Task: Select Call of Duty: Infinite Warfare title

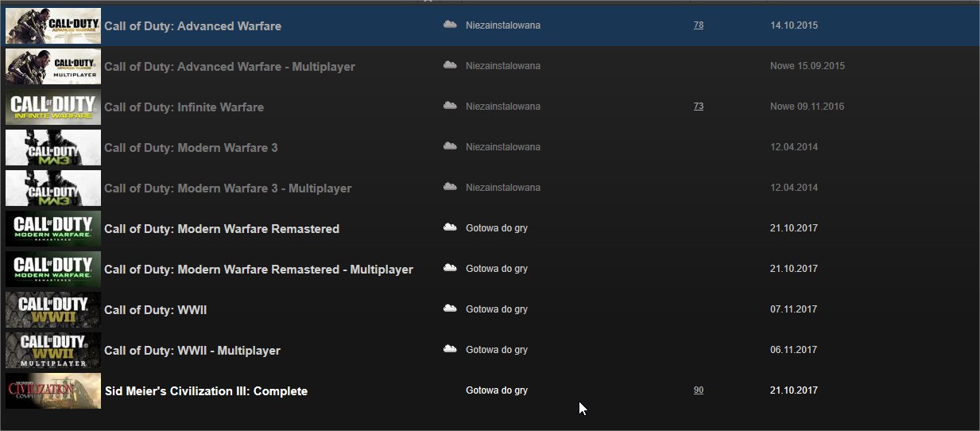Action: [x=184, y=107]
